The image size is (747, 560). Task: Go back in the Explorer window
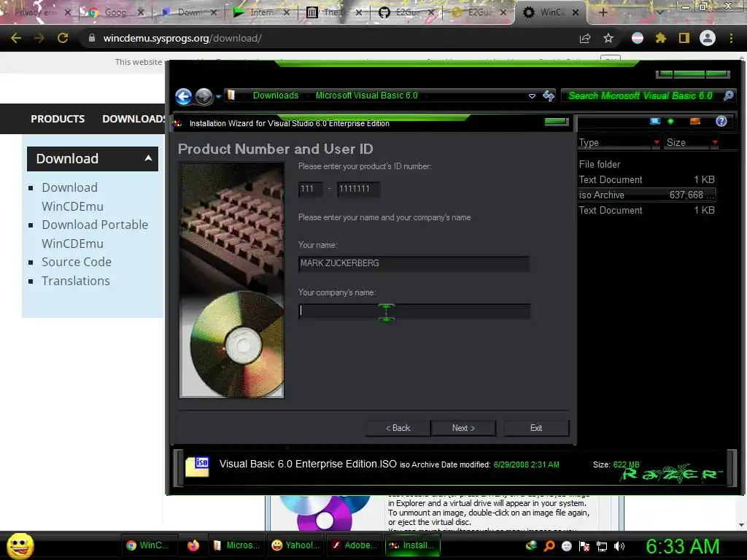183,97
